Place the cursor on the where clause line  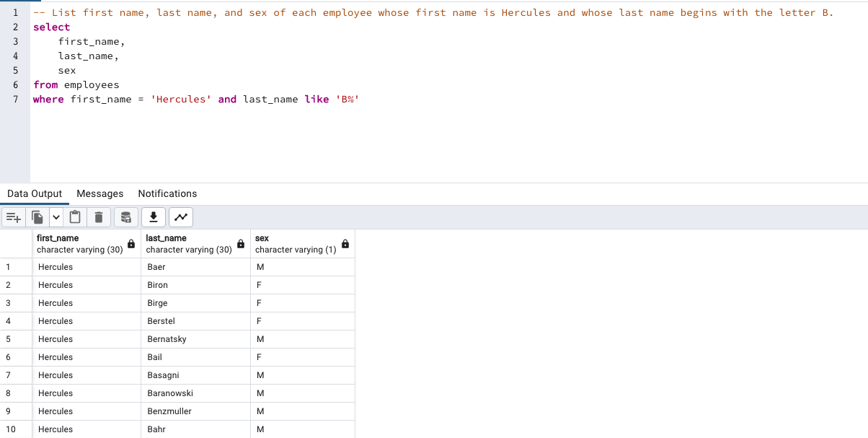click(195, 99)
